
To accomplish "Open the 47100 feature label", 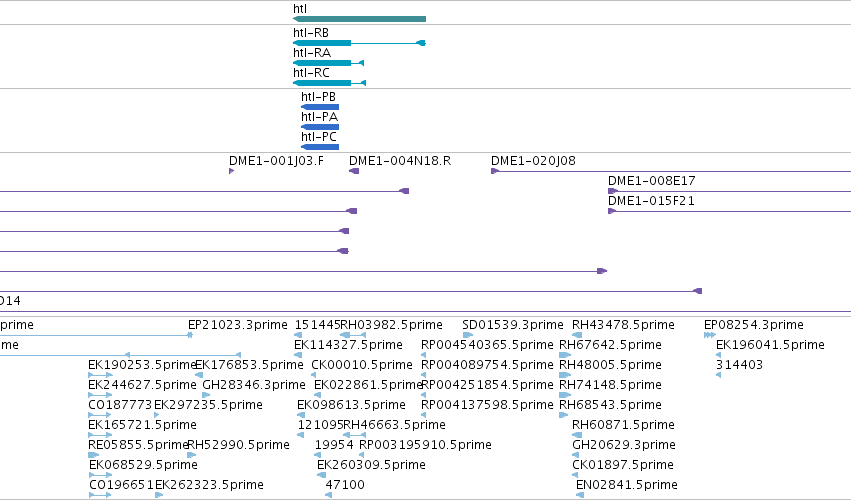I will point(345,486).
